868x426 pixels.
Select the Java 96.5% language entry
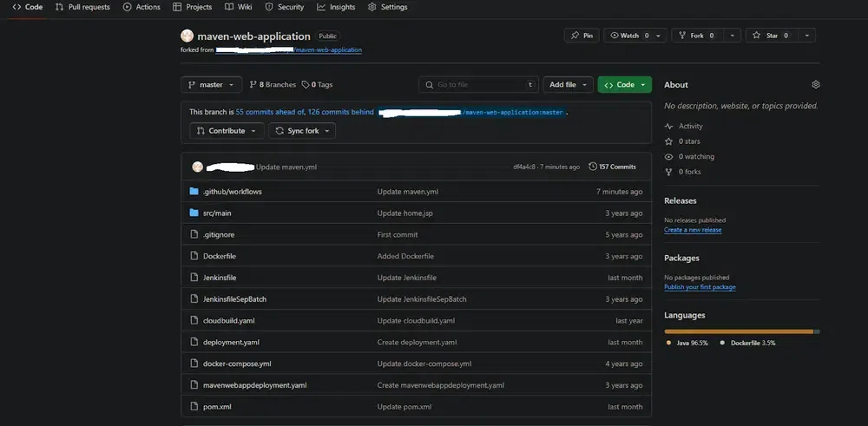[687, 343]
